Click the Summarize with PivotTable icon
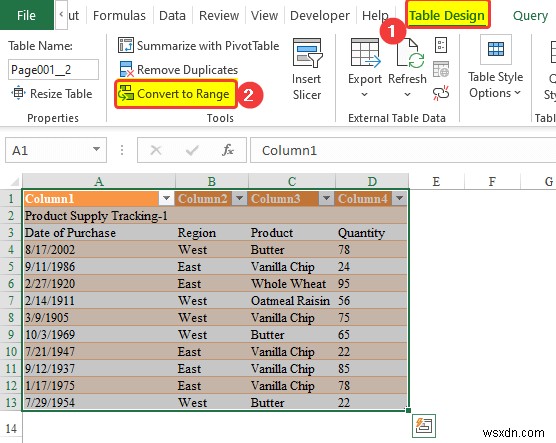This screenshot has height=443, width=556. coord(126,45)
